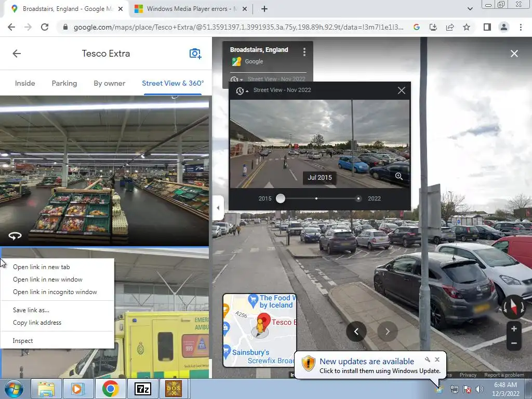Image resolution: width=532 pixels, height=399 pixels.
Task: Select the By owner photos tab
Action: [x=109, y=84]
